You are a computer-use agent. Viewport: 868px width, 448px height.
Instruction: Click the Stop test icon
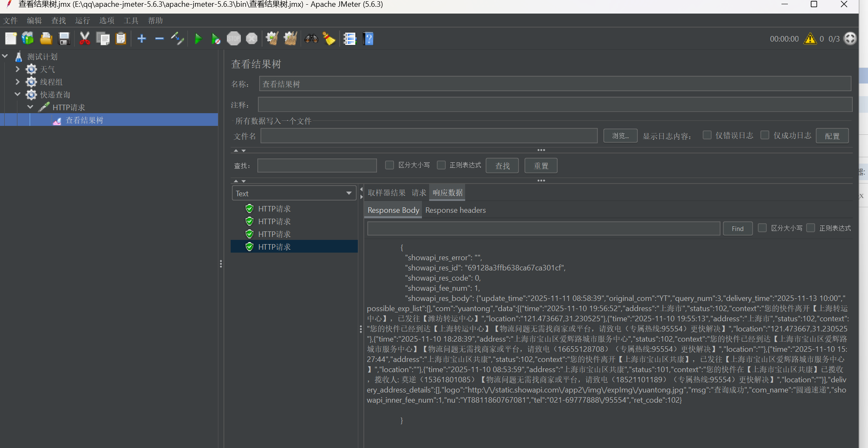click(234, 39)
